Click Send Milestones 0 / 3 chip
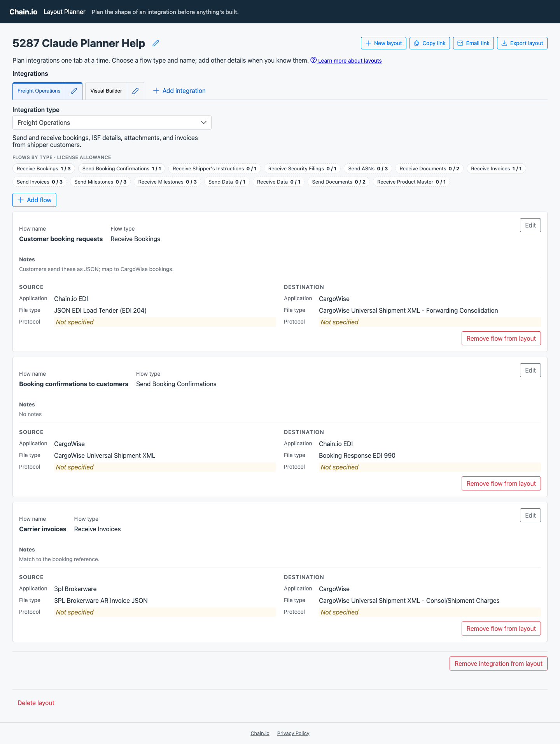 100,182
